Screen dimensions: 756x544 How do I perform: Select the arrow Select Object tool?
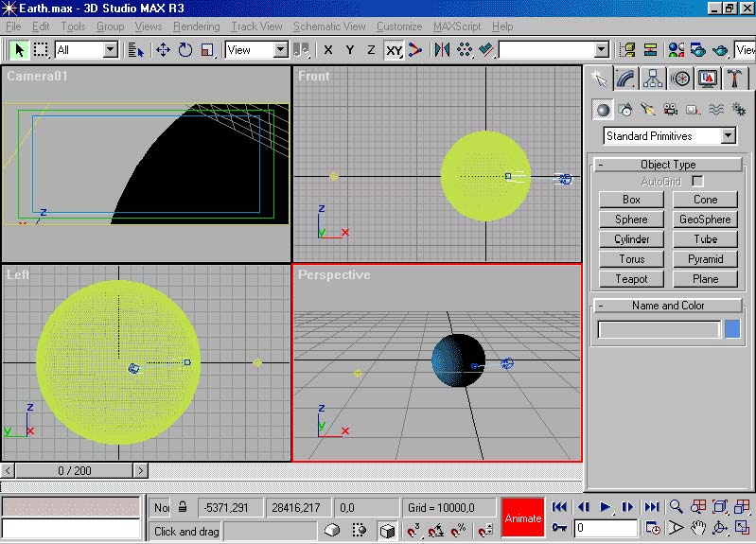pos(19,50)
